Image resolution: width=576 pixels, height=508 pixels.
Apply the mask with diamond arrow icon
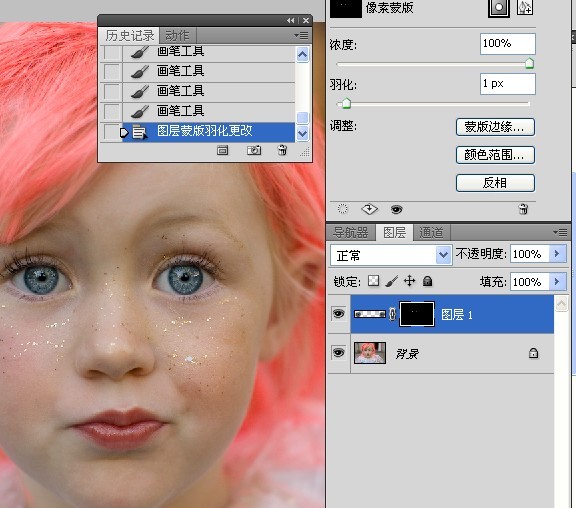point(369,209)
